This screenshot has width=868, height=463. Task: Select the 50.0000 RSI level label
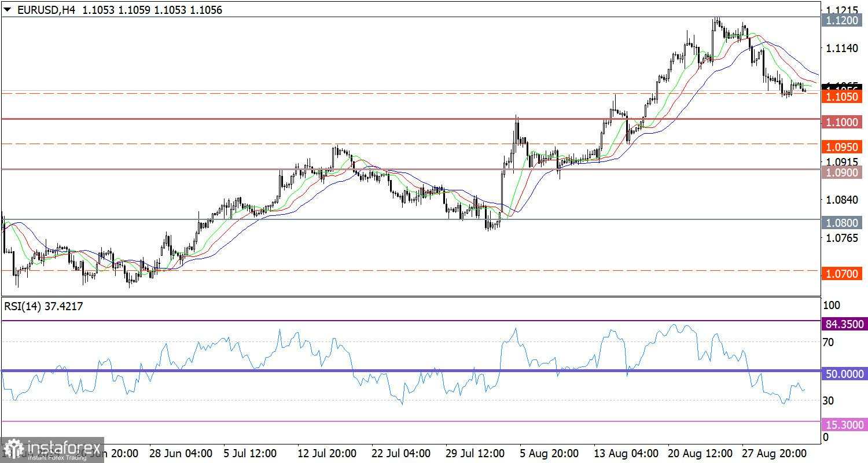844,374
